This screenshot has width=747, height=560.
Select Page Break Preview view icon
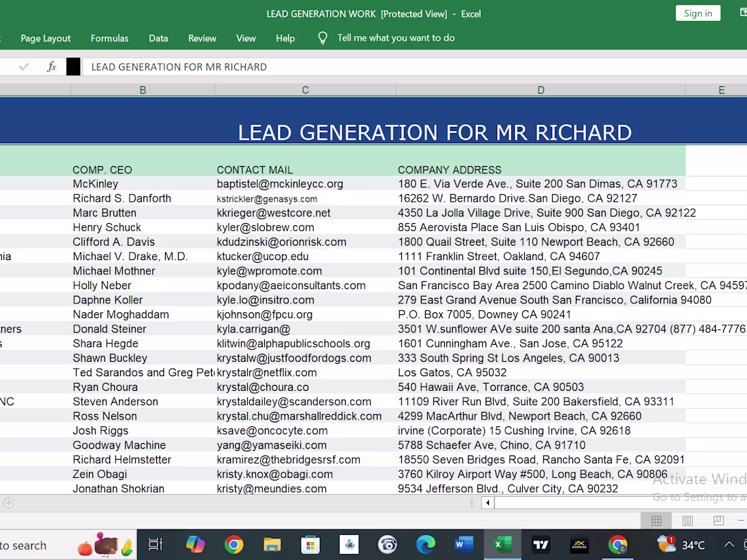[718, 520]
